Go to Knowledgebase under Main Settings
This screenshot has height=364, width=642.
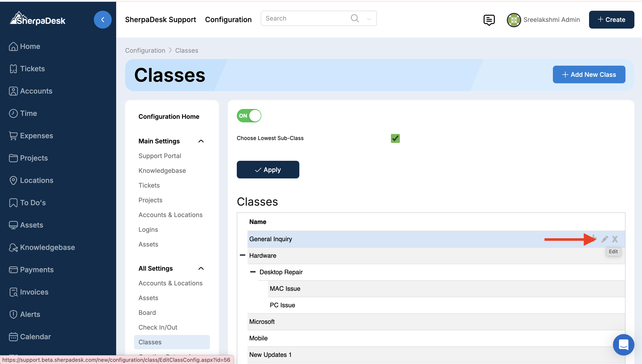pyautogui.click(x=162, y=171)
